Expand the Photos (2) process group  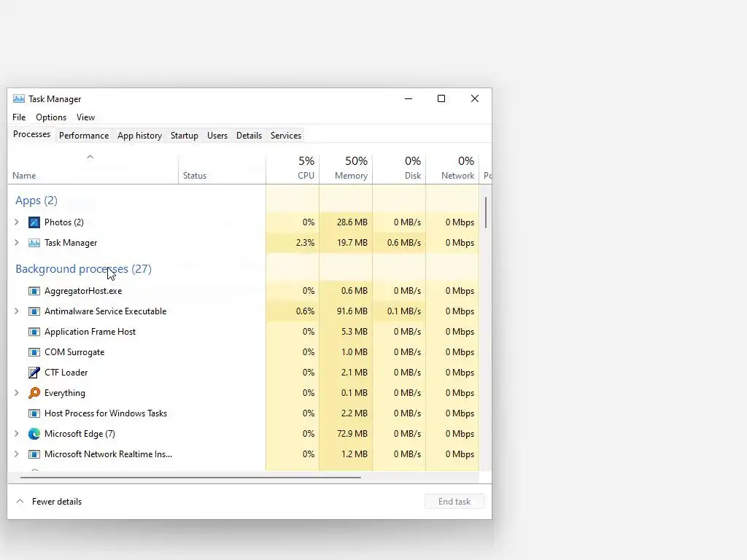[x=17, y=222]
